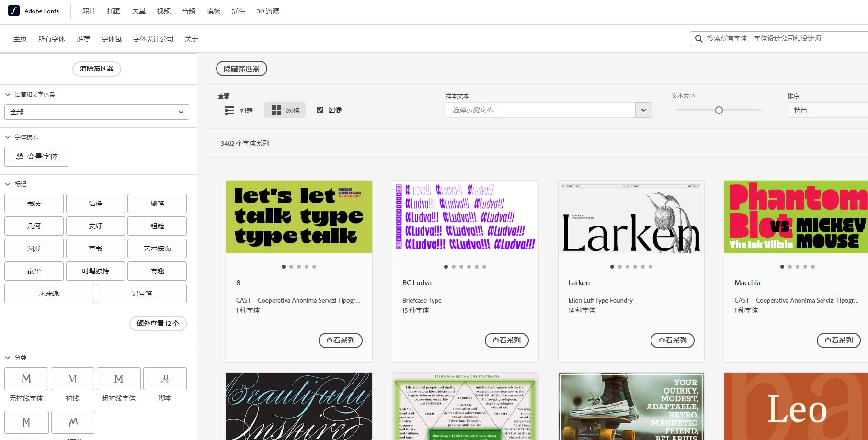Collapse the 标记 tags section
Image resolution: width=868 pixels, height=440 pixels.
[x=8, y=184]
